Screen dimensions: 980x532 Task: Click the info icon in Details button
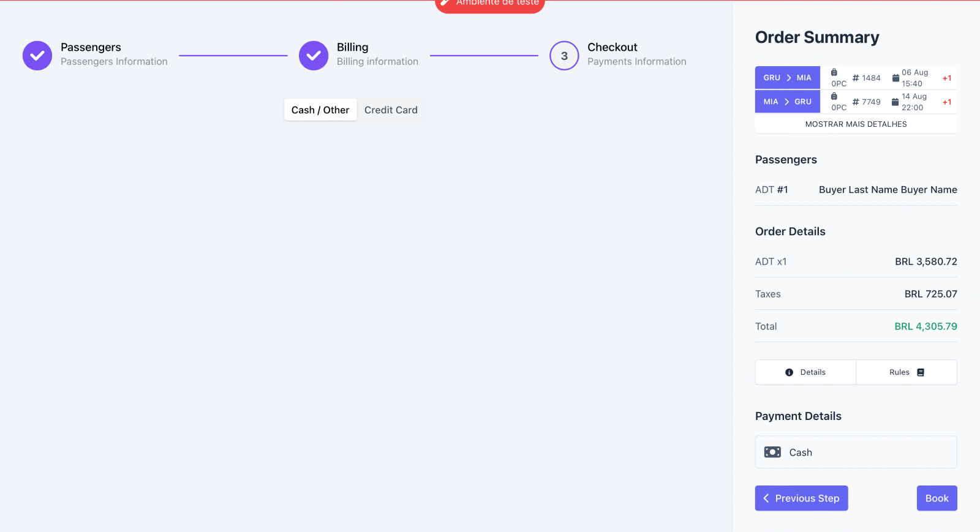(x=789, y=372)
